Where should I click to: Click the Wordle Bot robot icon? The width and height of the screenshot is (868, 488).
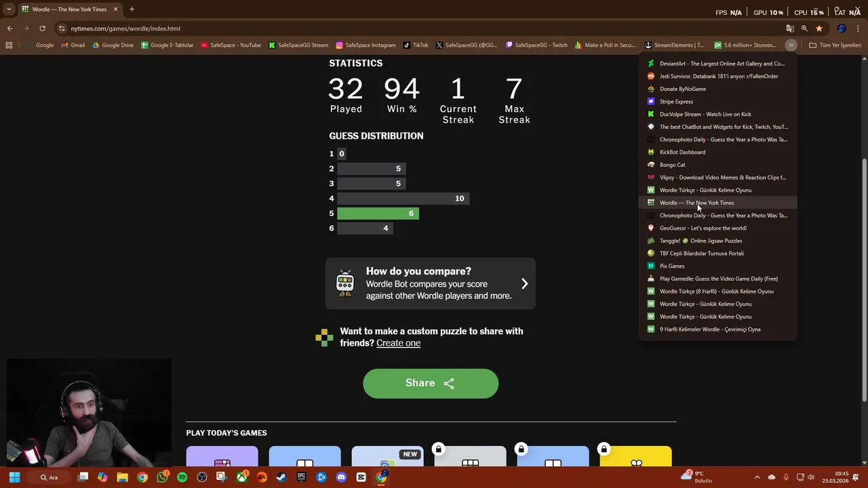(345, 283)
